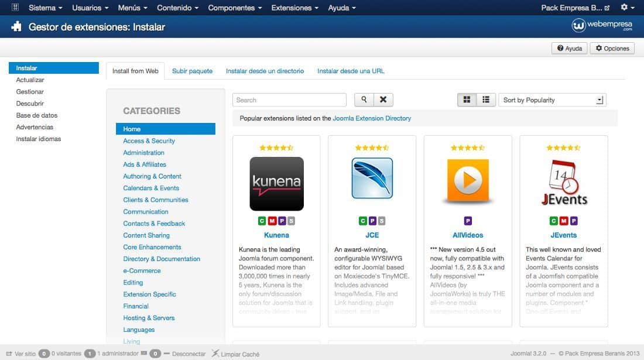
Task: Select the Access & Security category
Action: pyautogui.click(x=149, y=141)
